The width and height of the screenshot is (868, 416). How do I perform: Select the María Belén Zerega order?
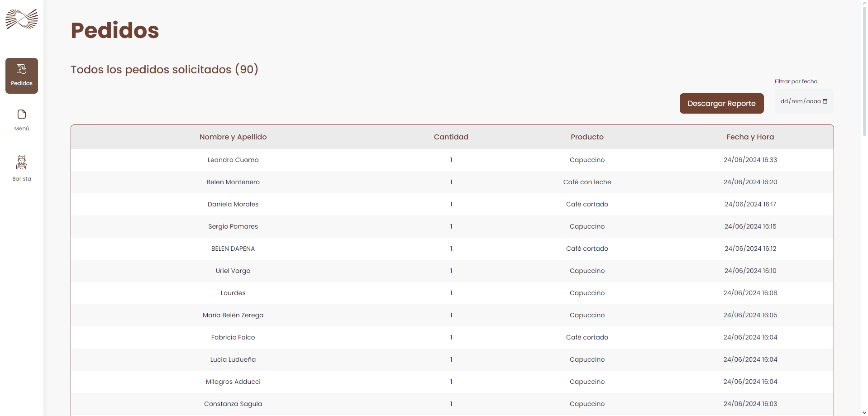(x=233, y=315)
